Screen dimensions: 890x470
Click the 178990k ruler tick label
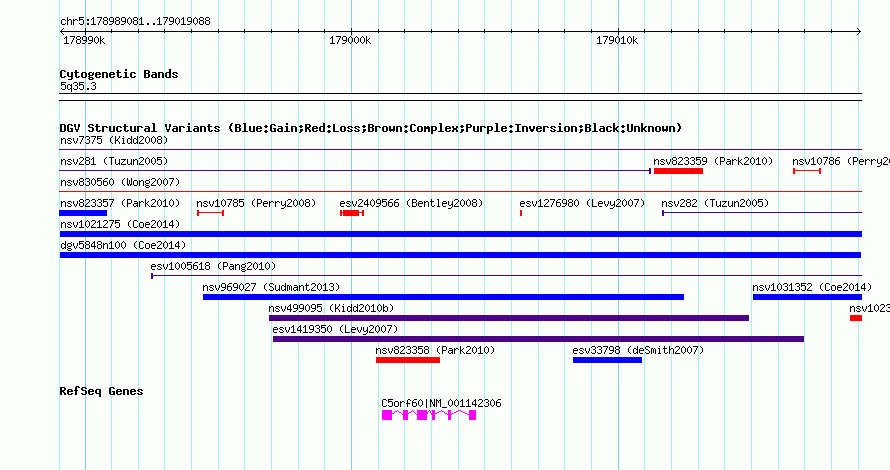pyautogui.click(x=84, y=40)
